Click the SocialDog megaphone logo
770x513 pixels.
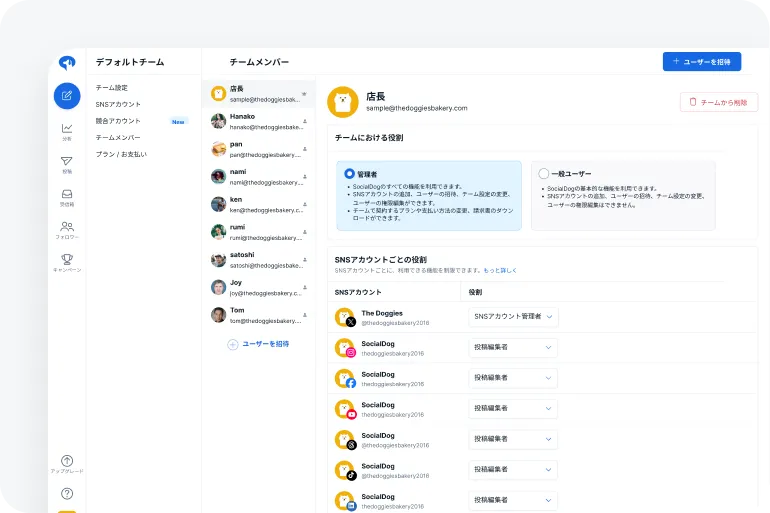pyautogui.click(x=67, y=63)
